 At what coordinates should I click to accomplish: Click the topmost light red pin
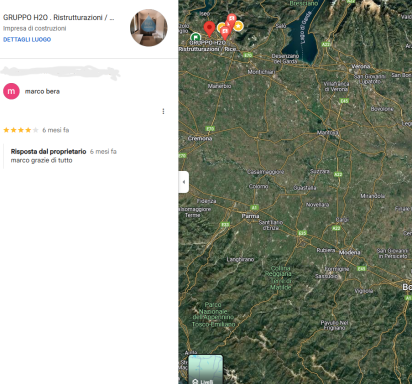[232, 19]
